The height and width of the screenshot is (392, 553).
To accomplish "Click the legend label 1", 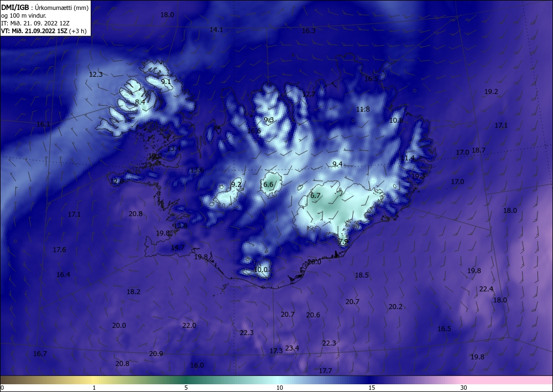I will click(x=94, y=388).
